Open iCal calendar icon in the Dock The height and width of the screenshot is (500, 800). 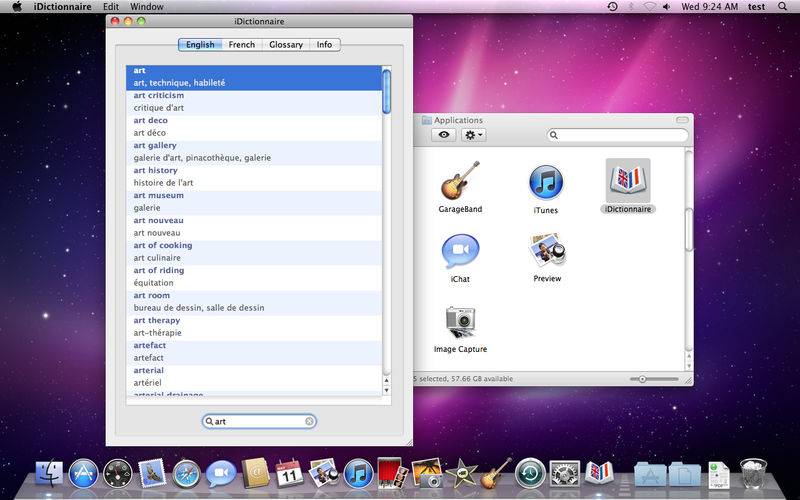coord(289,473)
